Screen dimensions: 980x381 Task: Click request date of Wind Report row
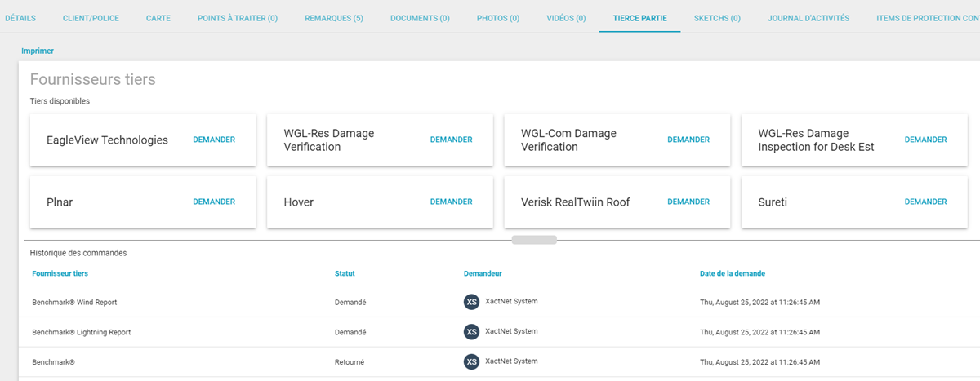[759, 302]
